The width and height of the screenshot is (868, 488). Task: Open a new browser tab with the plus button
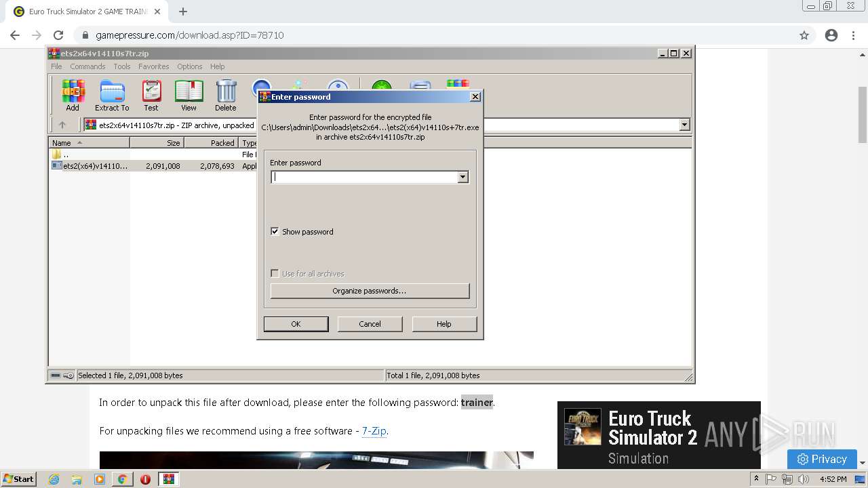(183, 12)
